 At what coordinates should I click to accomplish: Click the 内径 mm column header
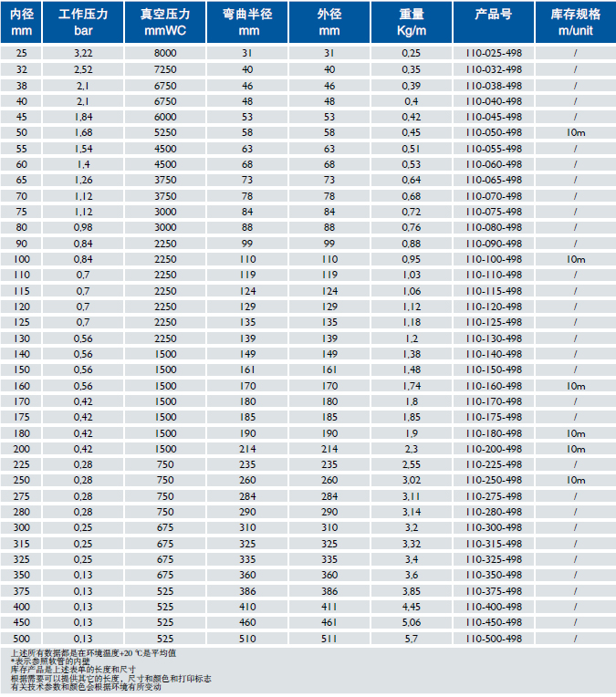click(x=21, y=22)
